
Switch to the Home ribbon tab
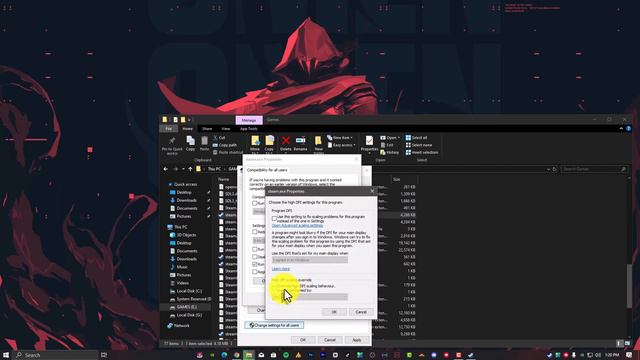[x=187, y=129]
